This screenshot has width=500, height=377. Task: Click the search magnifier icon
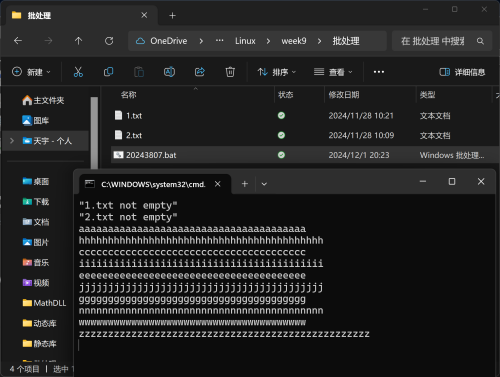tap(480, 41)
